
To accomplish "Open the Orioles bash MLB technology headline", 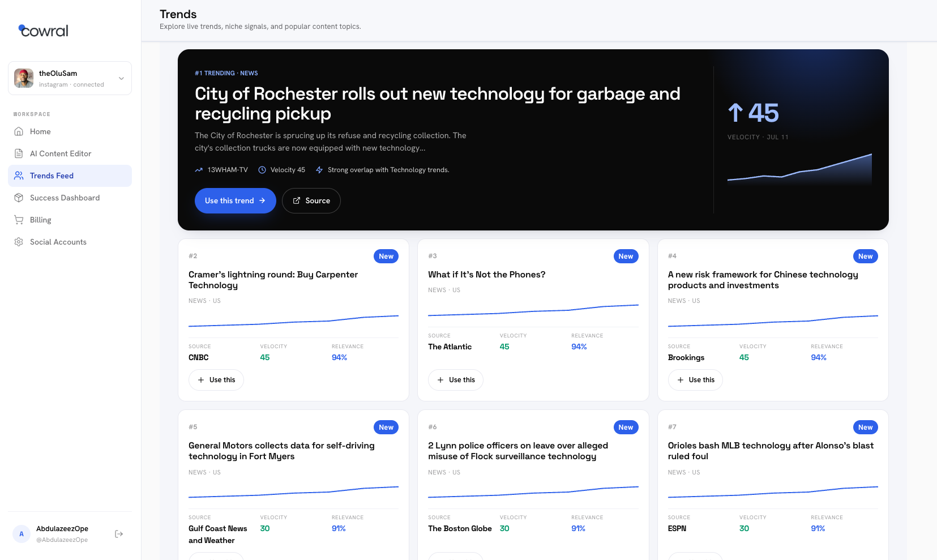I will 771,451.
